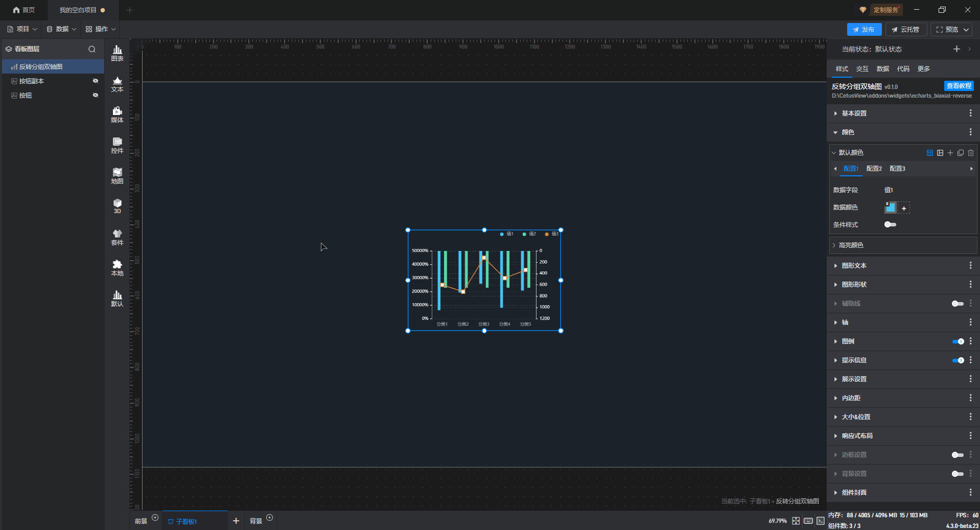Image resolution: width=980 pixels, height=530 pixels.
Task: Click the delete trash icon in 默认颜色
Action: 971,153
